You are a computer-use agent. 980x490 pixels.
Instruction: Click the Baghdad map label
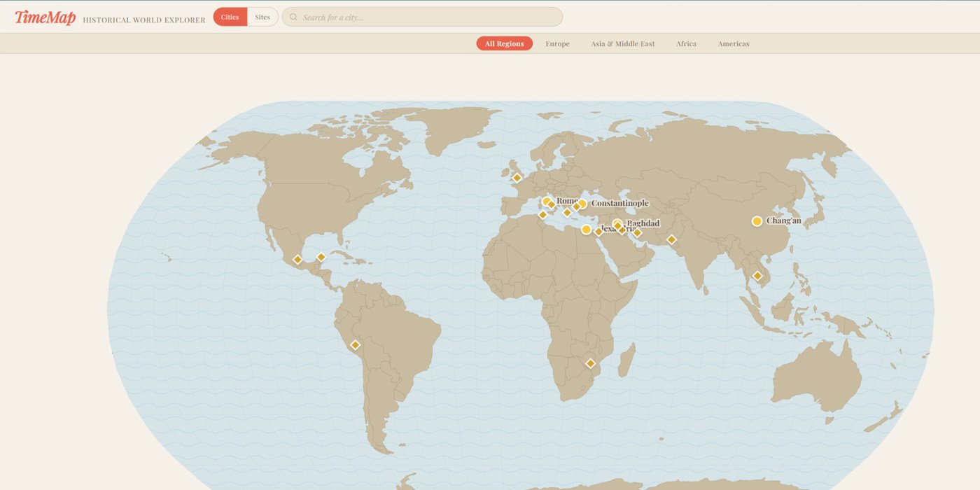pos(643,223)
